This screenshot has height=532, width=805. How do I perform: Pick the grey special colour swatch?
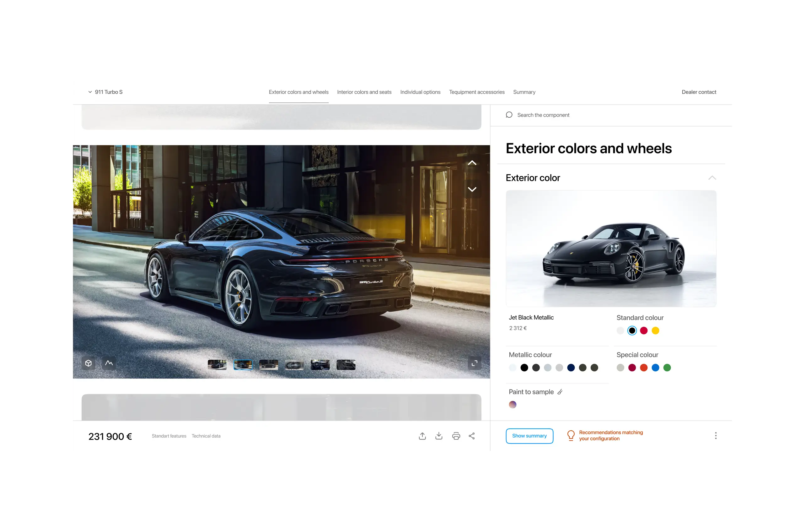pyautogui.click(x=620, y=368)
